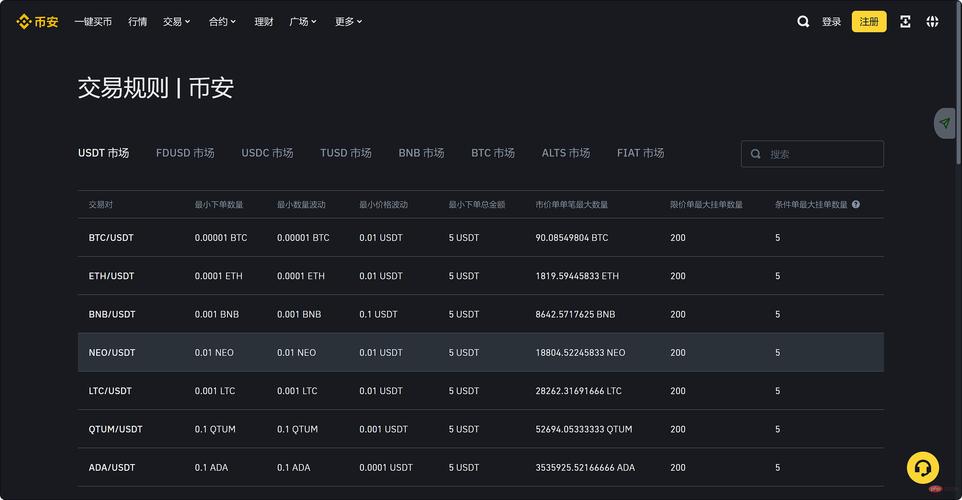
Task: Click the ADA/USDT pair cell
Action: pos(112,467)
